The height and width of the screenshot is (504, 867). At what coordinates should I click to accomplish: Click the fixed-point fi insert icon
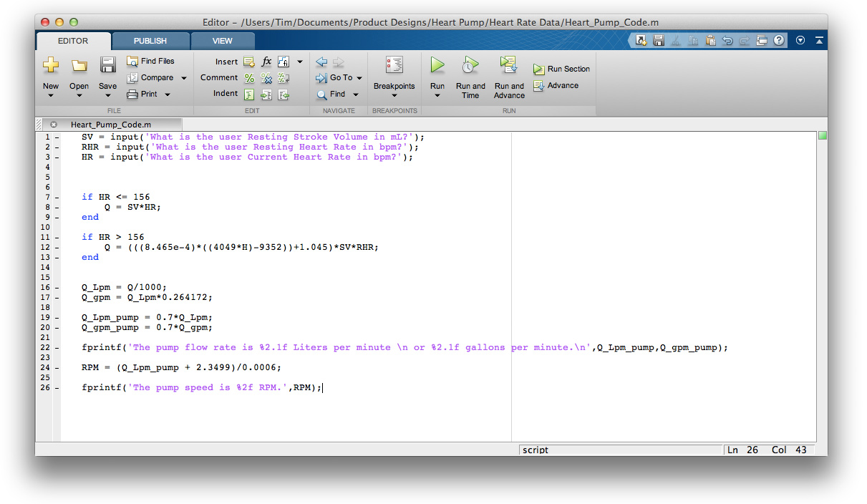[x=284, y=62]
